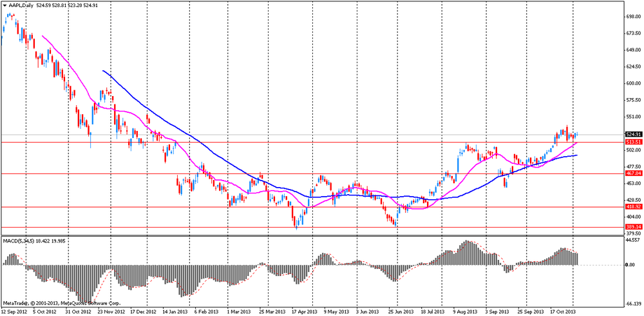
Task: Select the red 467.84 level label
Action: 634,173
